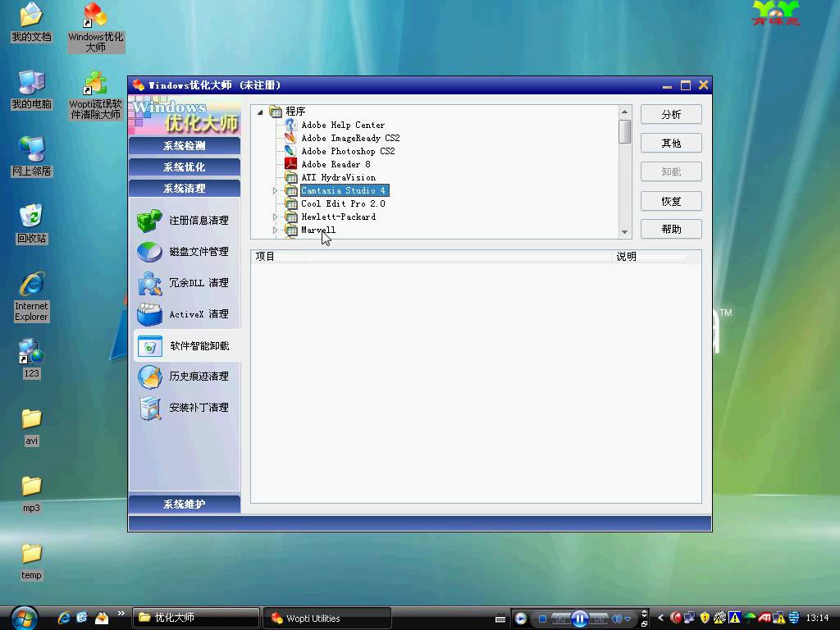840x630 pixels.
Task: Click 回收站 recycle bin icon
Action: [x=32, y=225]
